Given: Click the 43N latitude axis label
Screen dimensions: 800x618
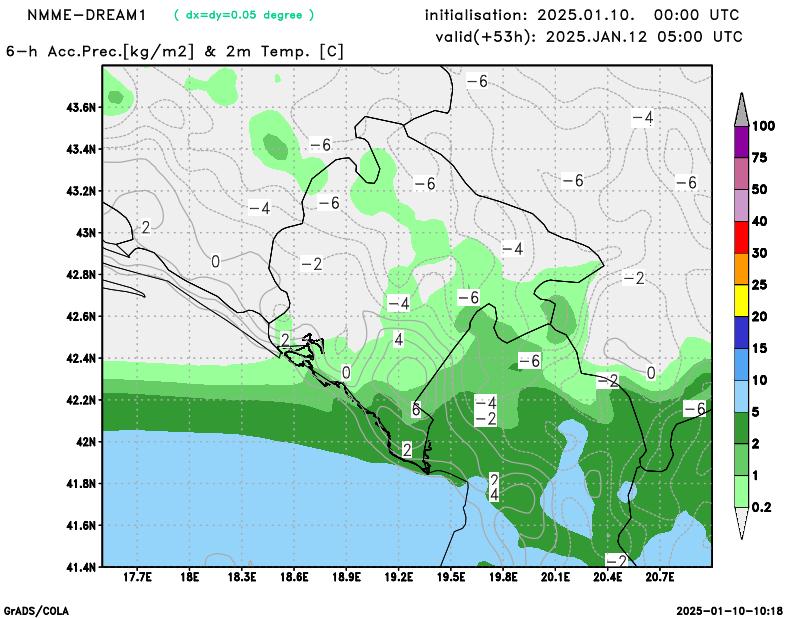Looking at the screenshot, I should (x=86, y=233).
